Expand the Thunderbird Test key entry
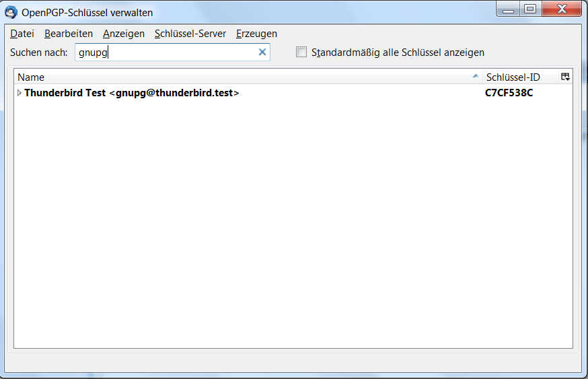This screenshot has width=588, height=379. click(19, 93)
